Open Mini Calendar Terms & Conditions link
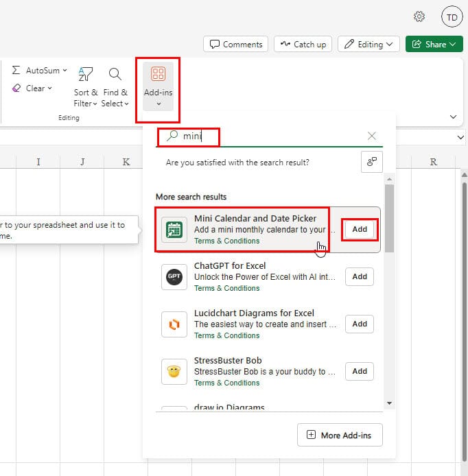The height and width of the screenshot is (476, 468). (227, 241)
